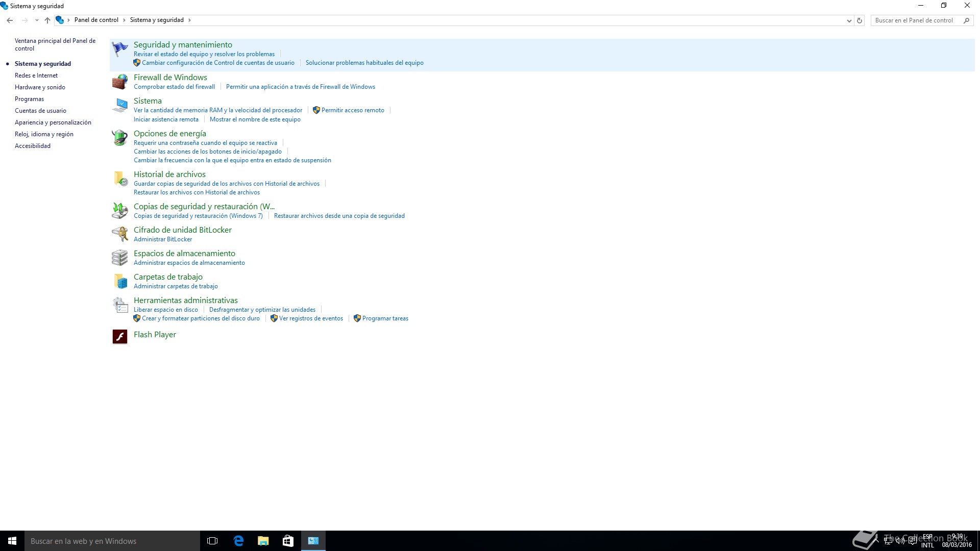Click the Flash Player heading
Image resolution: width=980 pixels, height=551 pixels.
coord(155,335)
